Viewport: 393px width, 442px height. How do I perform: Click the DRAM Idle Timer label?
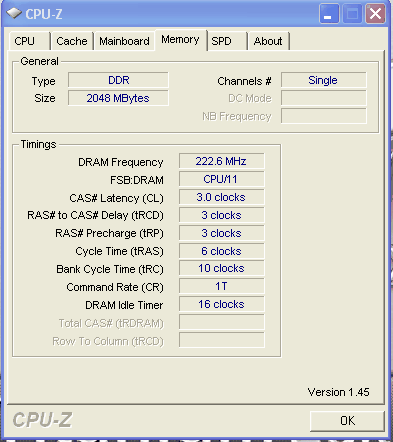coord(124,305)
